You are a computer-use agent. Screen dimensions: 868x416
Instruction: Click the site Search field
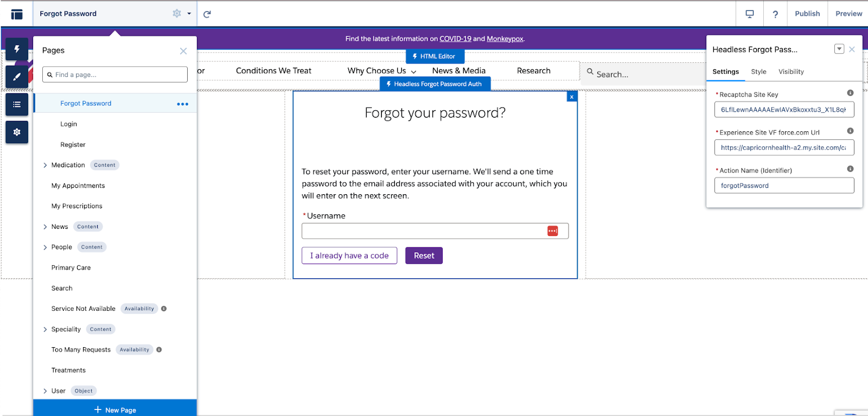point(643,74)
